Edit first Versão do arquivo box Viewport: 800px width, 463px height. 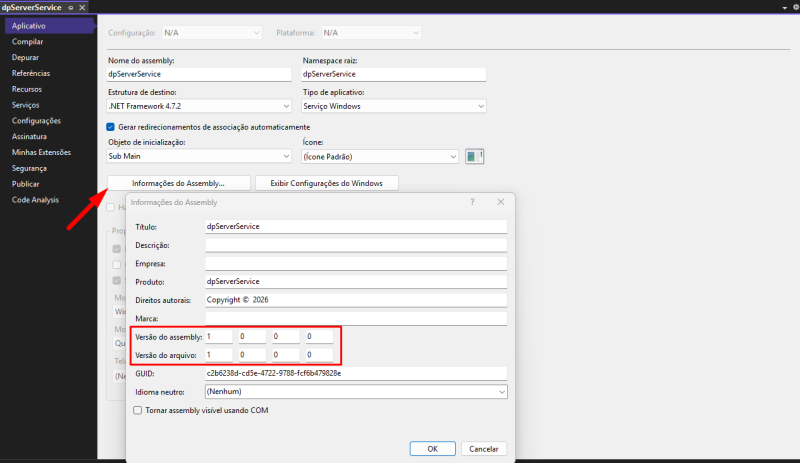tap(219, 355)
